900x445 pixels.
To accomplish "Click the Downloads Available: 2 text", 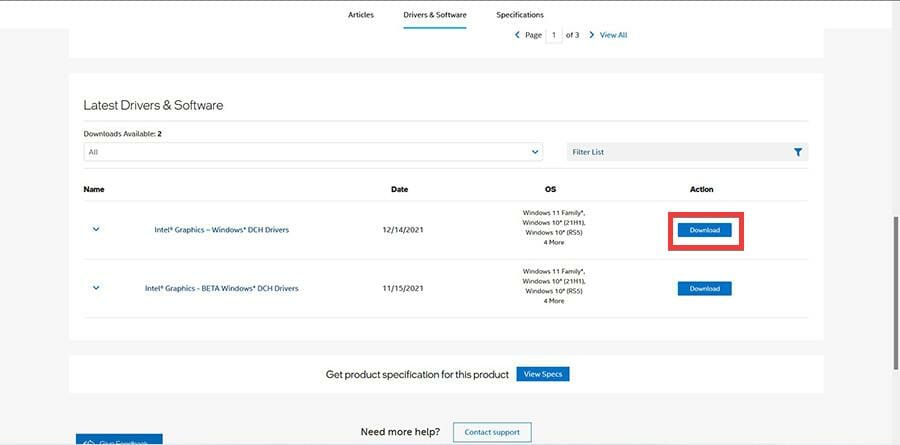I will point(123,134).
